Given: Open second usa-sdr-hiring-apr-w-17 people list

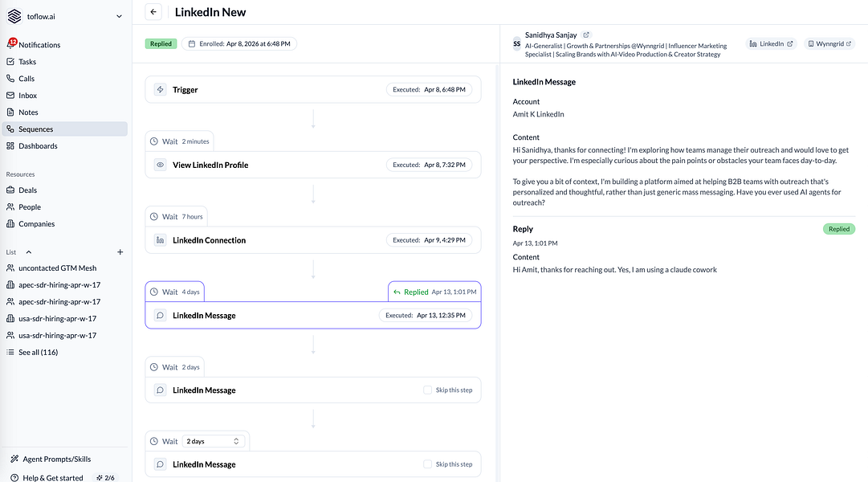Looking at the screenshot, I should 65,335.
